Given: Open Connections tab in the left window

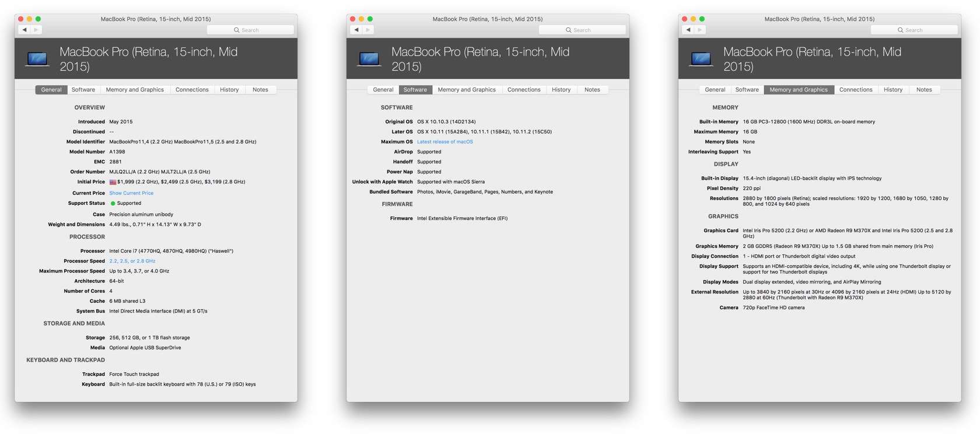Looking at the screenshot, I should tap(192, 90).
